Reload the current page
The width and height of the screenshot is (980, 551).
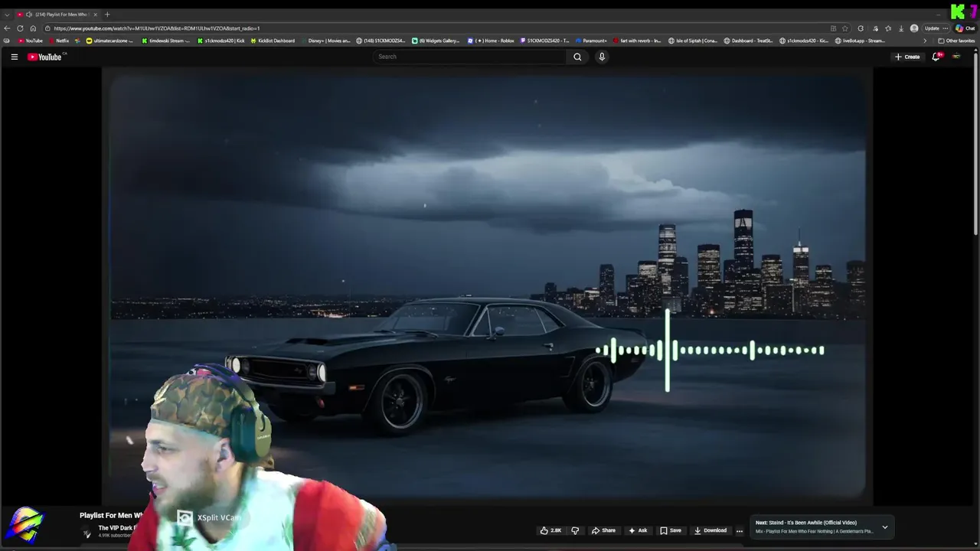(x=20, y=28)
